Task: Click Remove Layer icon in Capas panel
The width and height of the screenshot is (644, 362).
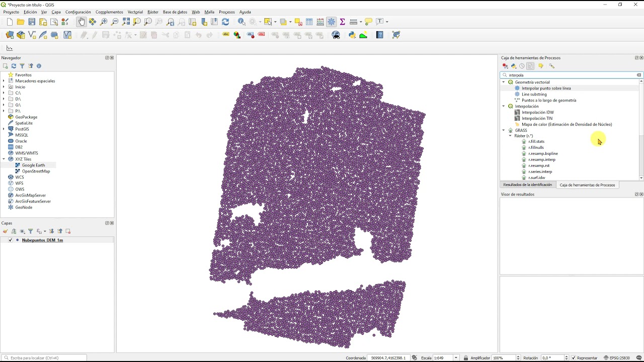Action: point(68,231)
